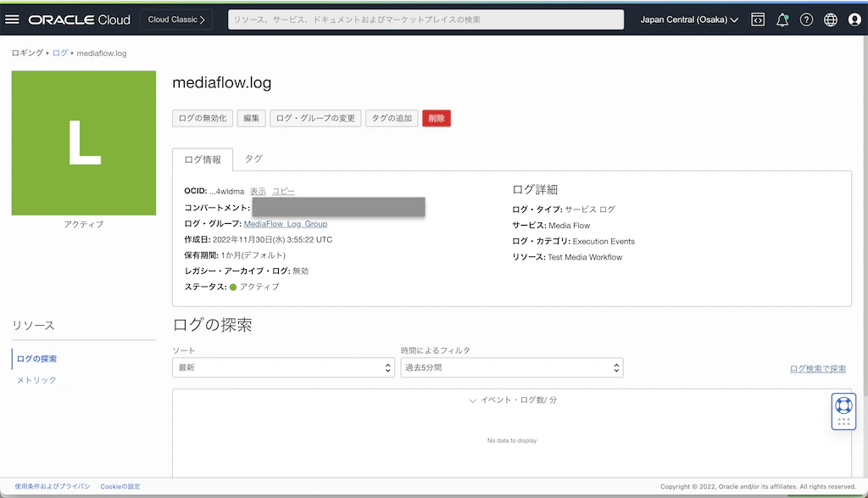The image size is (868, 498).
Task: Open the help question mark menu
Action: 807,20
